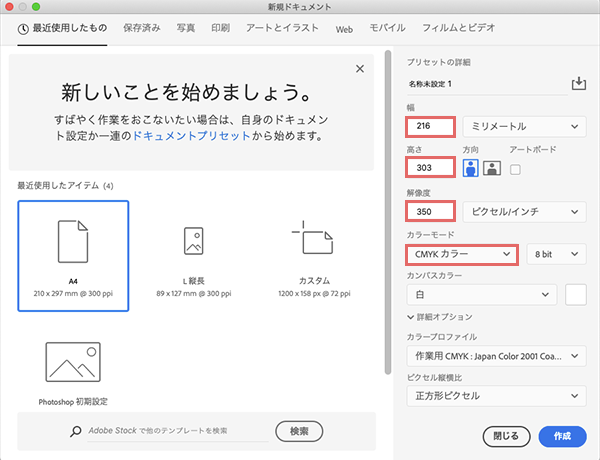Click the preset list vertical scrollbar
This screenshot has width=600, height=460.
coord(388,212)
